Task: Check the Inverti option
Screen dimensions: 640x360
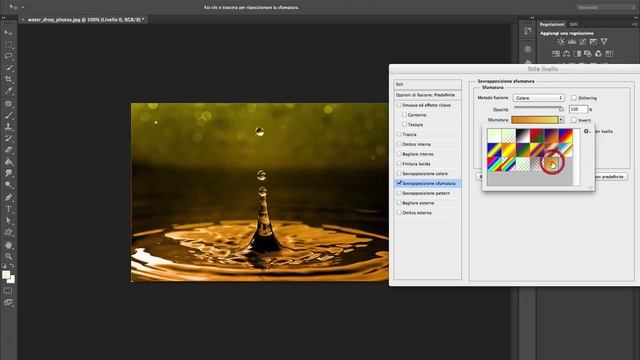Action: [x=574, y=120]
